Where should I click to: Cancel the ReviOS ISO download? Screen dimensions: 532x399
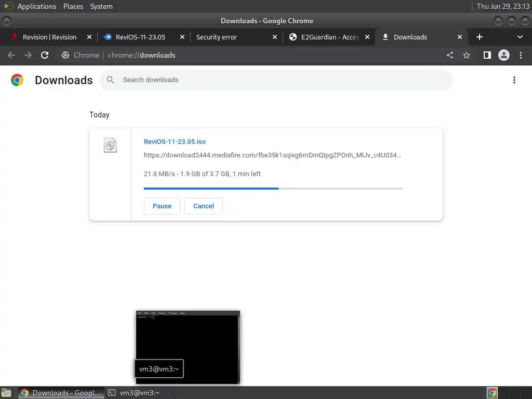click(204, 206)
